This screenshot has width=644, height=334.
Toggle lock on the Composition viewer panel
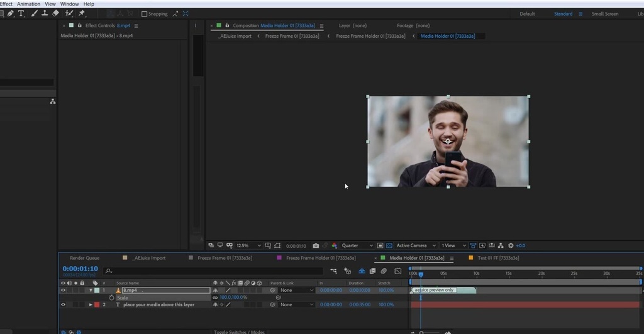point(226,25)
